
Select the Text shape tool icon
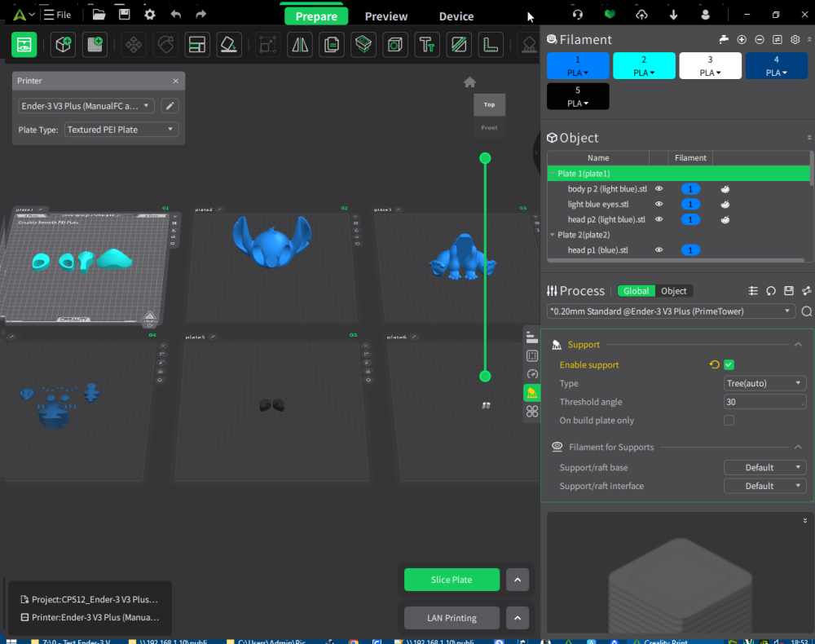click(x=427, y=45)
